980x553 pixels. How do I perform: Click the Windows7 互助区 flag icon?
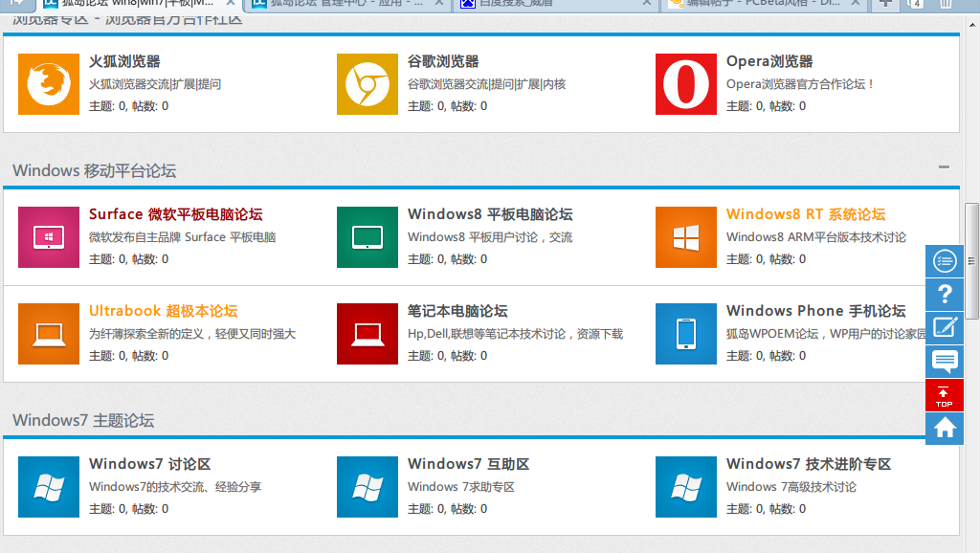pyautogui.click(x=367, y=487)
